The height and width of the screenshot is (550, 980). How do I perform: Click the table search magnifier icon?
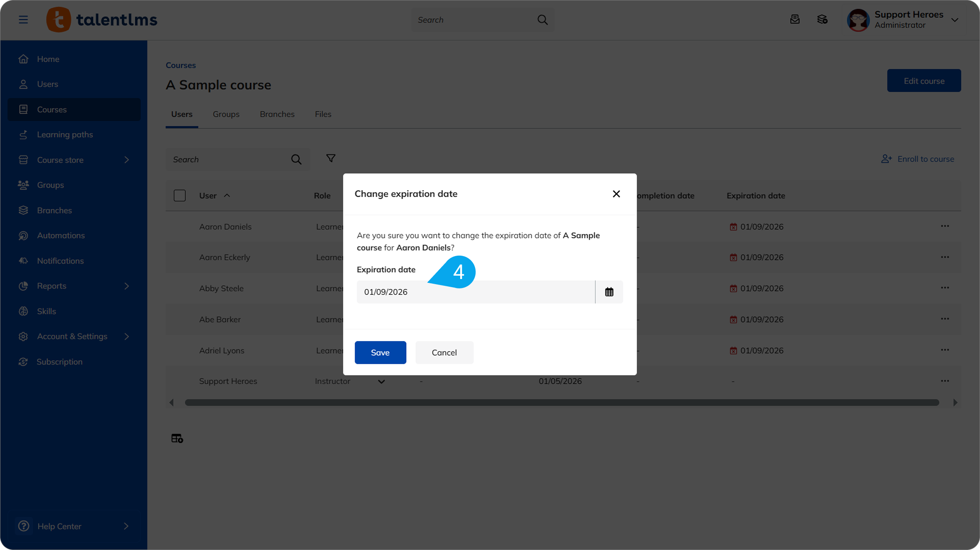tap(296, 160)
